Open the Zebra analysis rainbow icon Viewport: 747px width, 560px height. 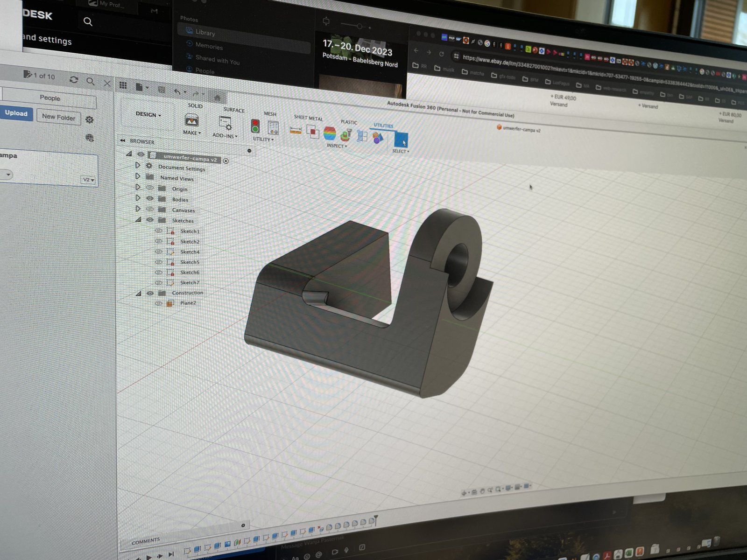pos(330,133)
